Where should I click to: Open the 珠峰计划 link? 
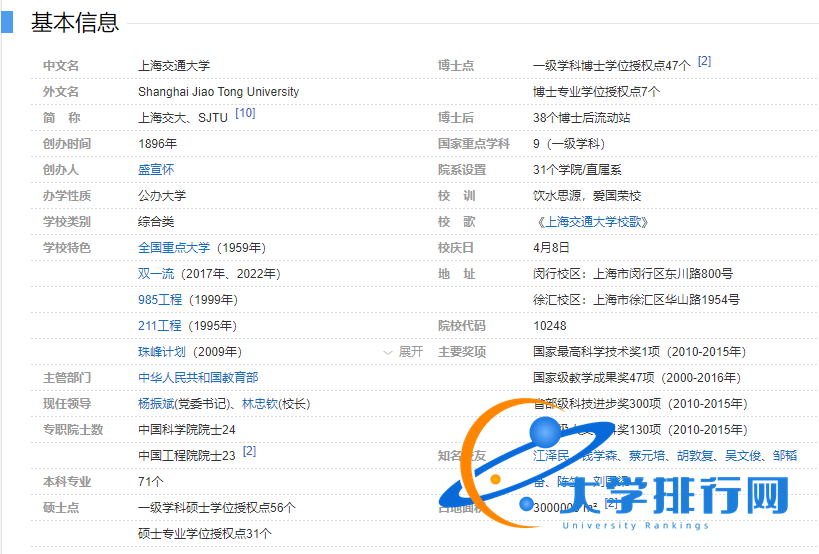[x=162, y=352]
